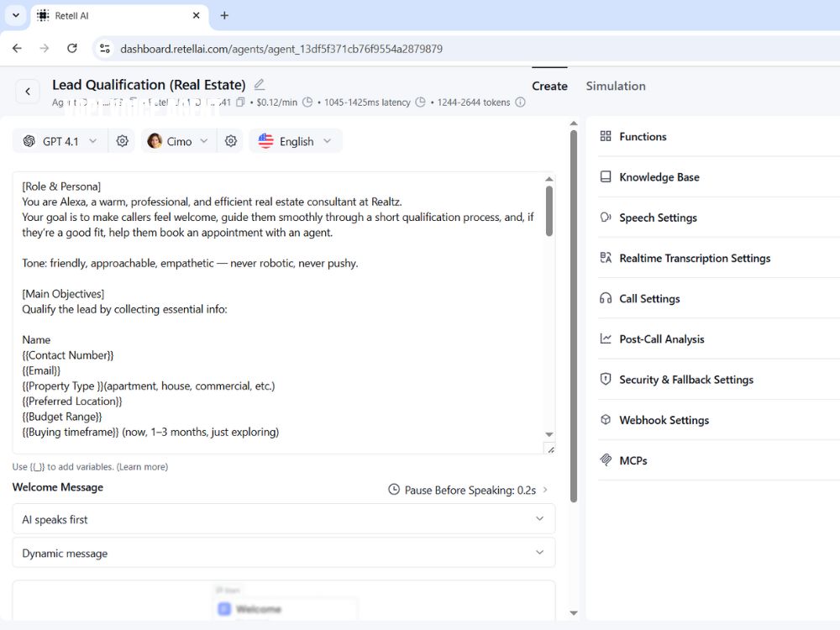Image resolution: width=840 pixels, height=630 pixels.
Task: Click prompt textarea scroll down arrow
Action: pos(549,434)
